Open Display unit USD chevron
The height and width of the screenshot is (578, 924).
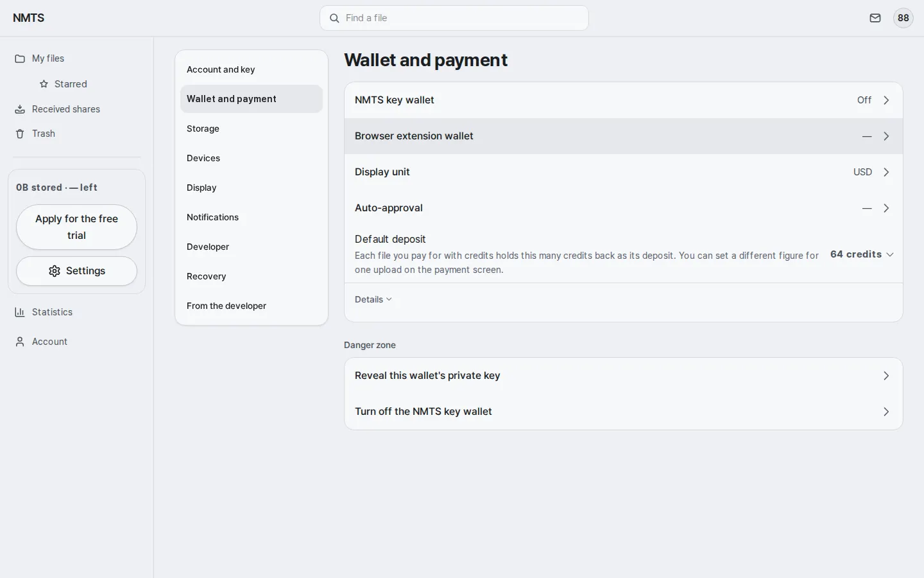coord(886,172)
